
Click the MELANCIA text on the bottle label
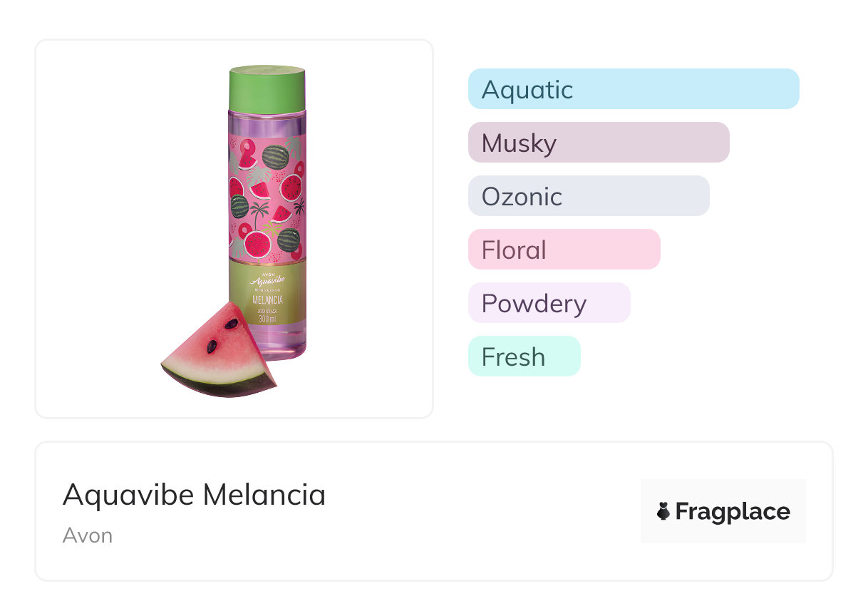(268, 300)
